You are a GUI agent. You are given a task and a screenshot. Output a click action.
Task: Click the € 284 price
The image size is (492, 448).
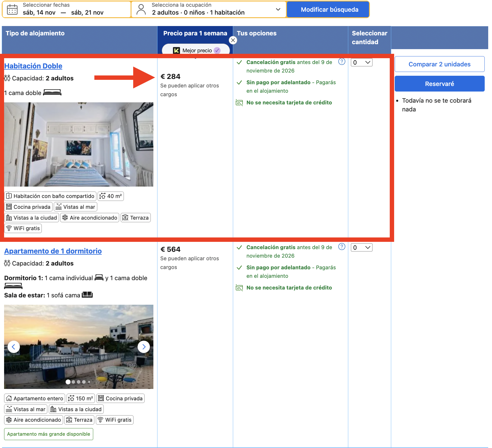[x=170, y=76]
